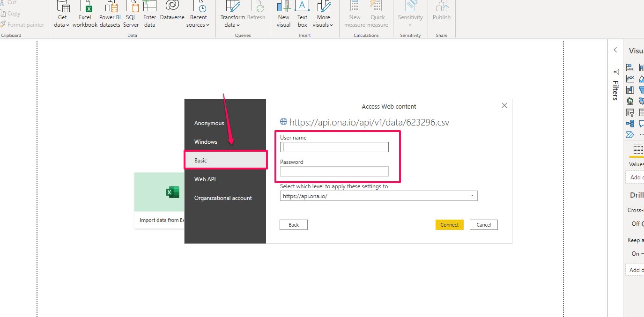Open the Transform data dropdown
Screen dimensions: 644x317
pos(232,15)
